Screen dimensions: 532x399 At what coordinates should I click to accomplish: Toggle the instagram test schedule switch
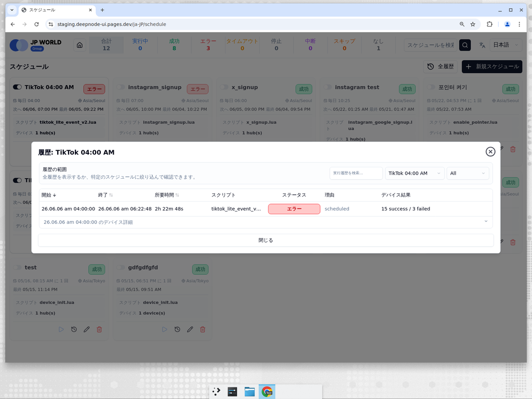[328, 87]
